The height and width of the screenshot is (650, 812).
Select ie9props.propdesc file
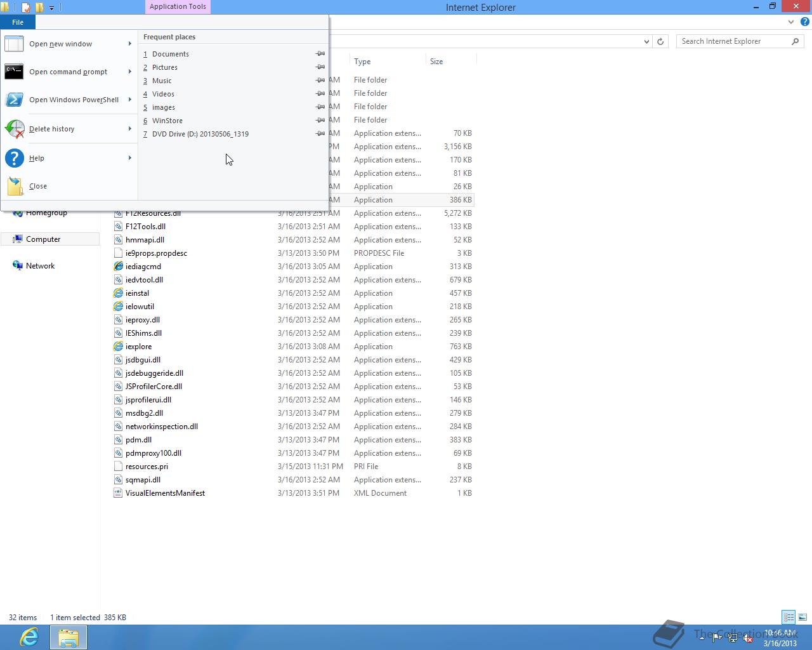[156, 253]
